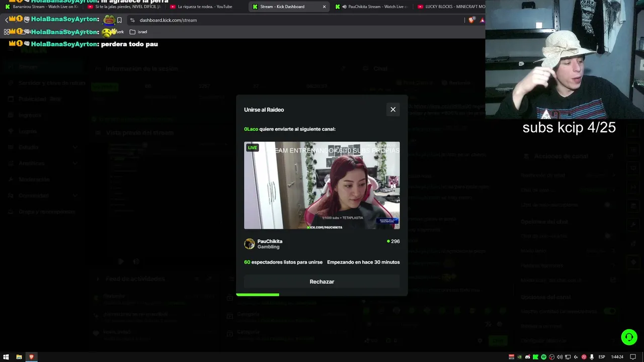The height and width of the screenshot is (362, 644).
Task: Open the Discord tray icon
Action: tap(528, 357)
